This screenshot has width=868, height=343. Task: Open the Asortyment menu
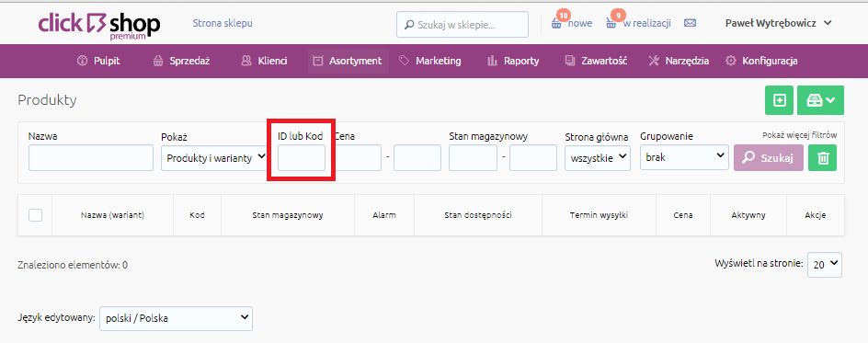tap(348, 61)
